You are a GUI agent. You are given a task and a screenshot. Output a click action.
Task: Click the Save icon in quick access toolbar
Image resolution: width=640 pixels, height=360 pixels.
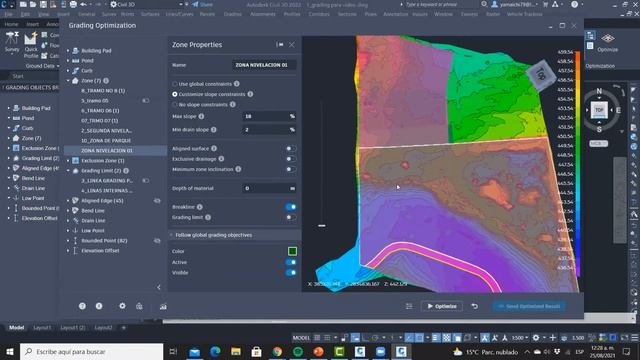point(43,4)
